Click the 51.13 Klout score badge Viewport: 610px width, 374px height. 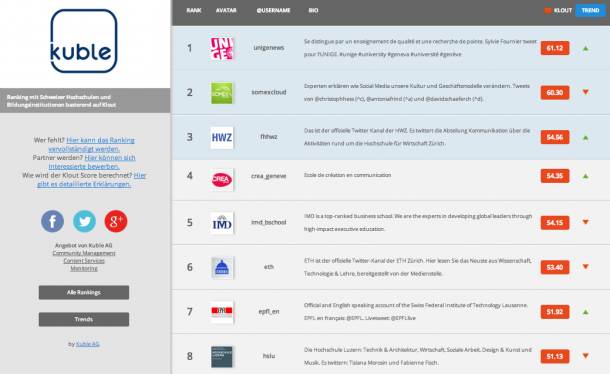555,356
